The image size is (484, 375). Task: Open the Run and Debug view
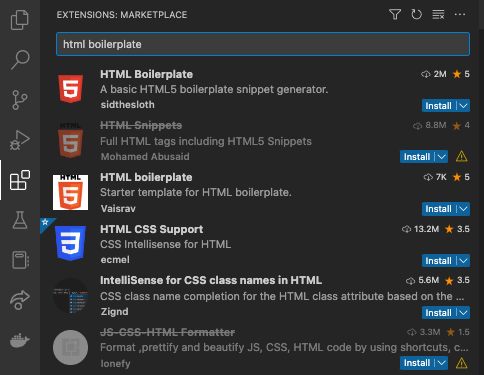click(20, 140)
